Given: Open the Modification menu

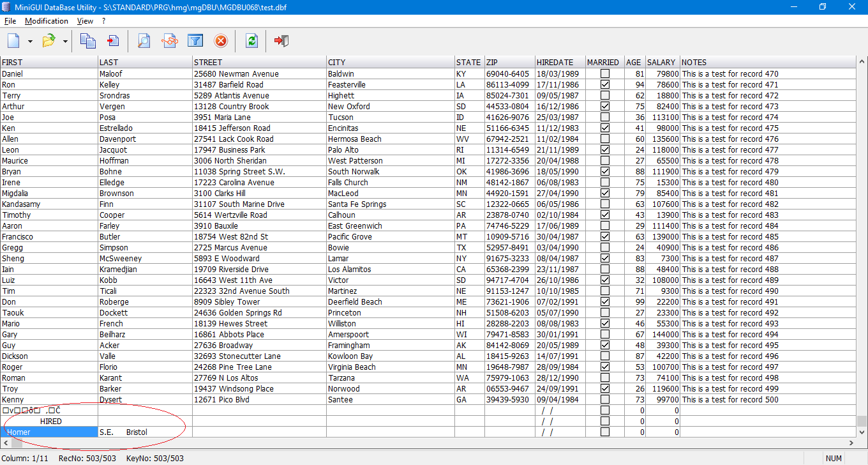Looking at the screenshot, I should click(47, 21).
